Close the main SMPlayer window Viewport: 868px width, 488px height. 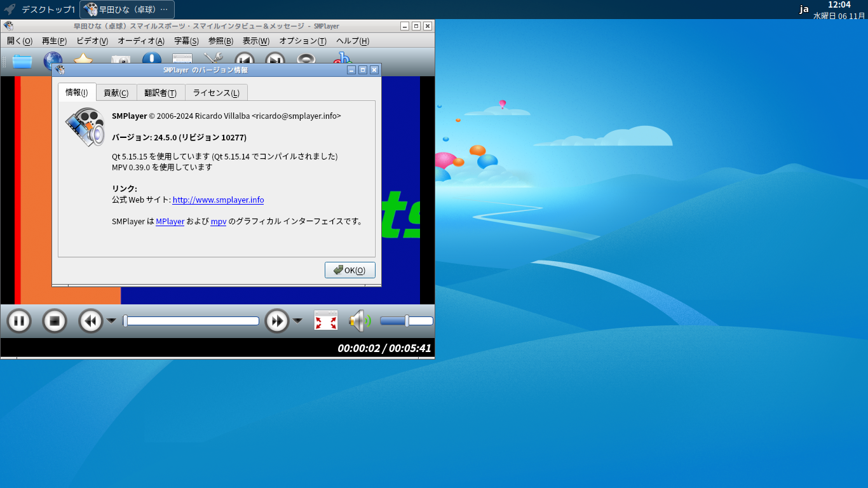tap(428, 26)
